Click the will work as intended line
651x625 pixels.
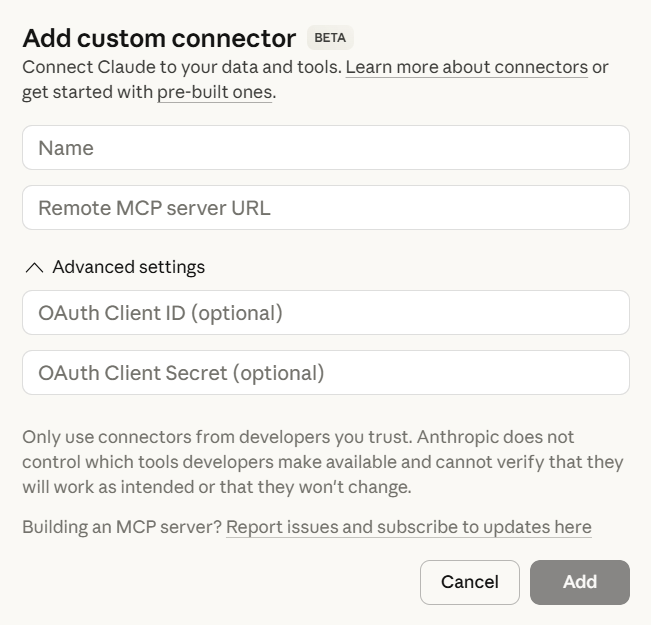(x=215, y=487)
